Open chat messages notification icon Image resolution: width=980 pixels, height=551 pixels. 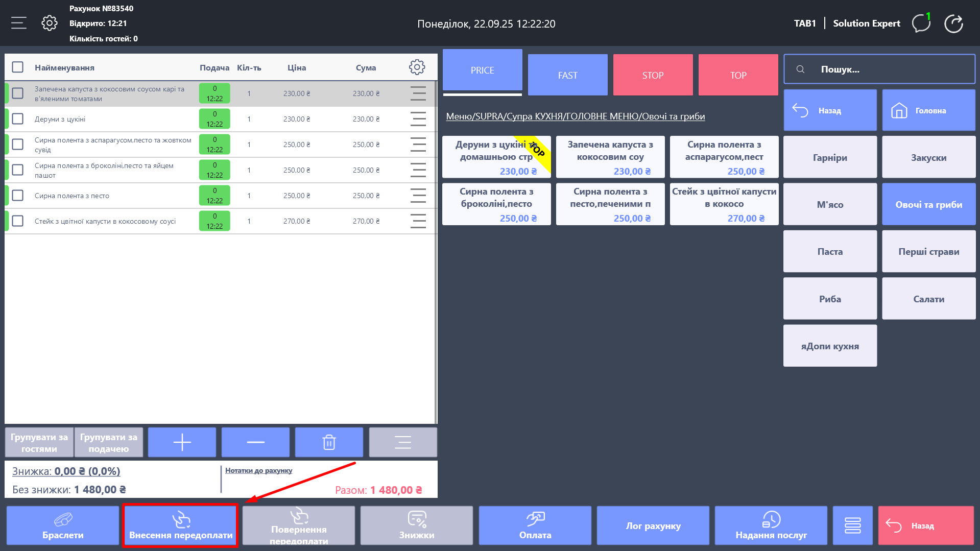pyautogui.click(x=921, y=23)
